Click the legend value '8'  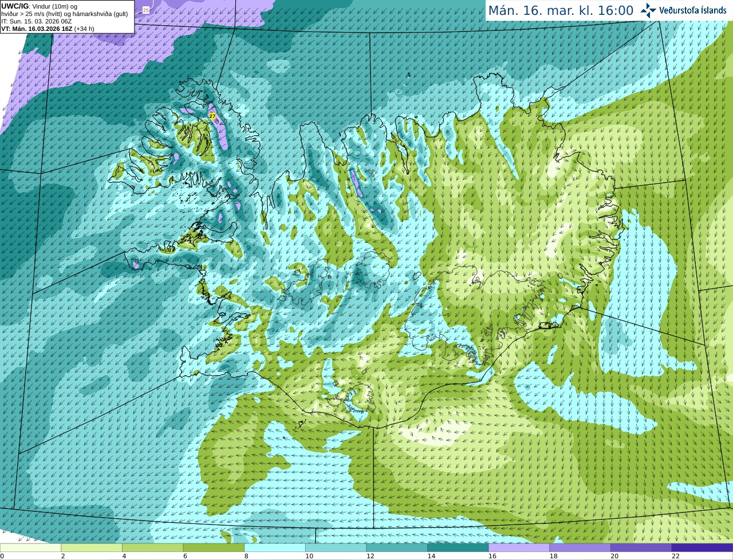tap(246, 556)
